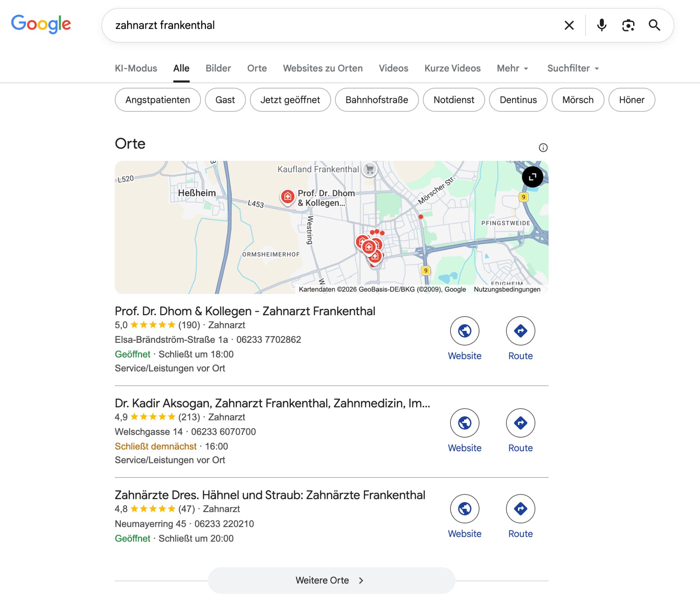Open the Orte search tab

(257, 68)
